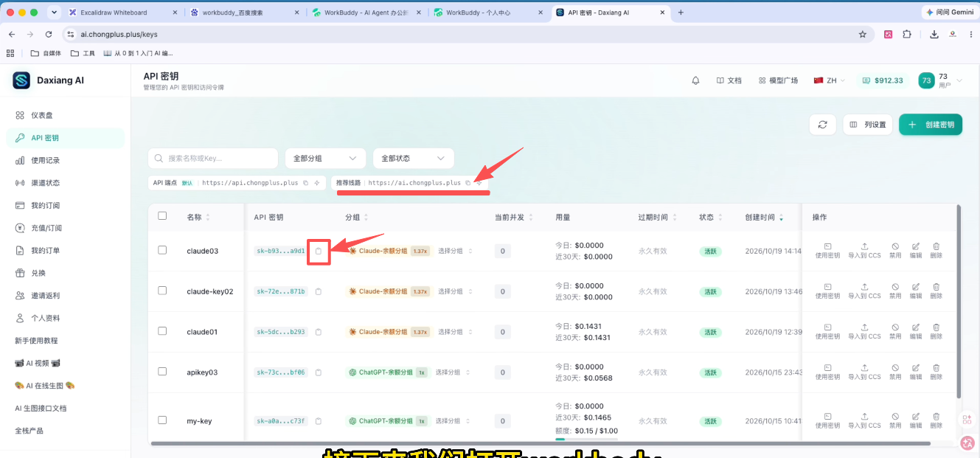This screenshot has height=458, width=980.
Task: Open the 全部分组 filter dropdown
Action: pyautogui.click(x=325, y=158)
